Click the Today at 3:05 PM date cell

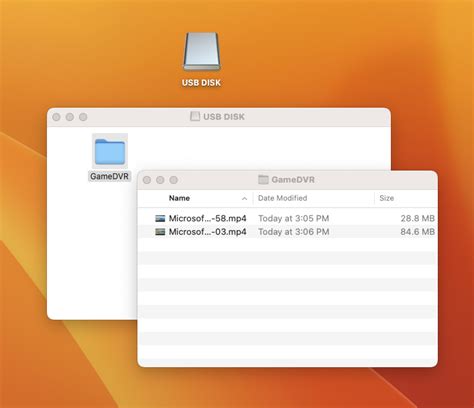[294, 218]
